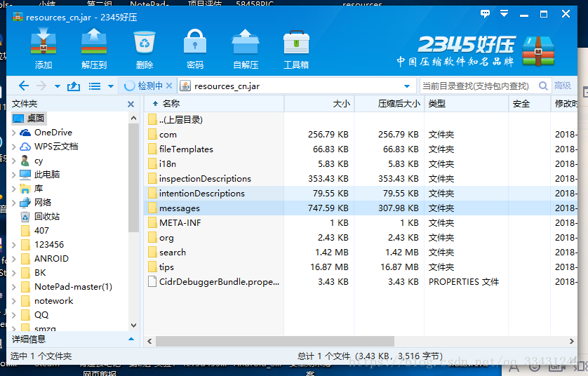Select the i18n folder row

361,164
